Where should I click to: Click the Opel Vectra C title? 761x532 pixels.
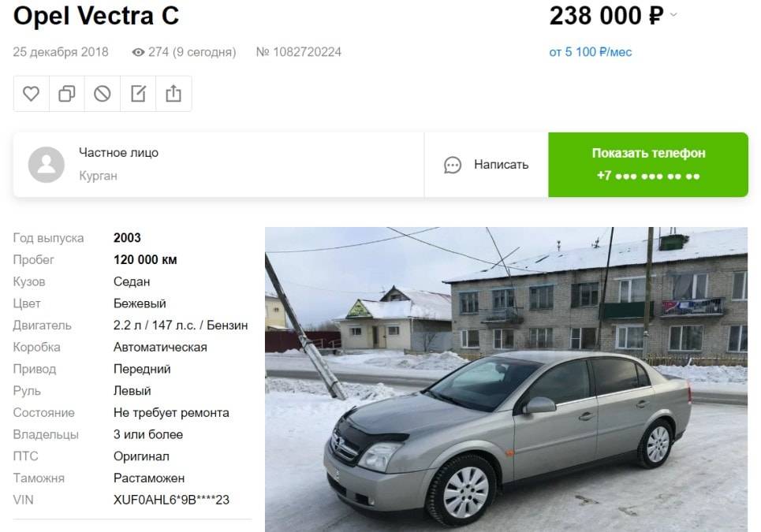(96, 16)
